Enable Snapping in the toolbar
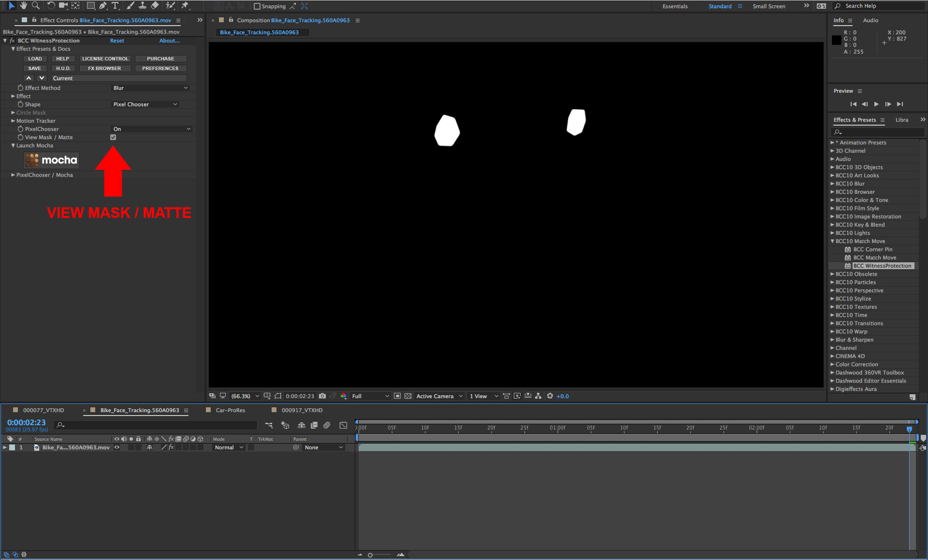 click(257, 6)
